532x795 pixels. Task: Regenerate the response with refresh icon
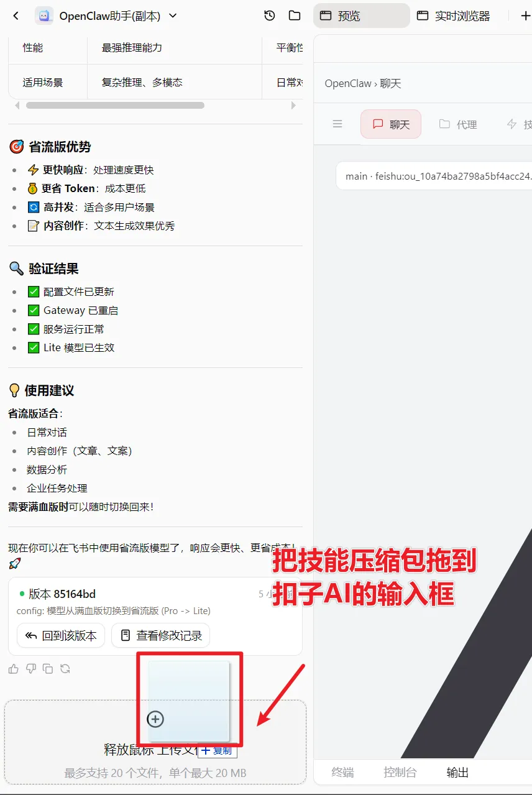pyautogui.click(x=65, y=669)
